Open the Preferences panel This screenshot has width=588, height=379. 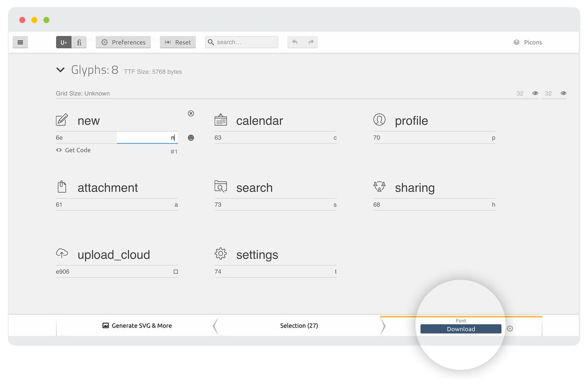[123, 42]
